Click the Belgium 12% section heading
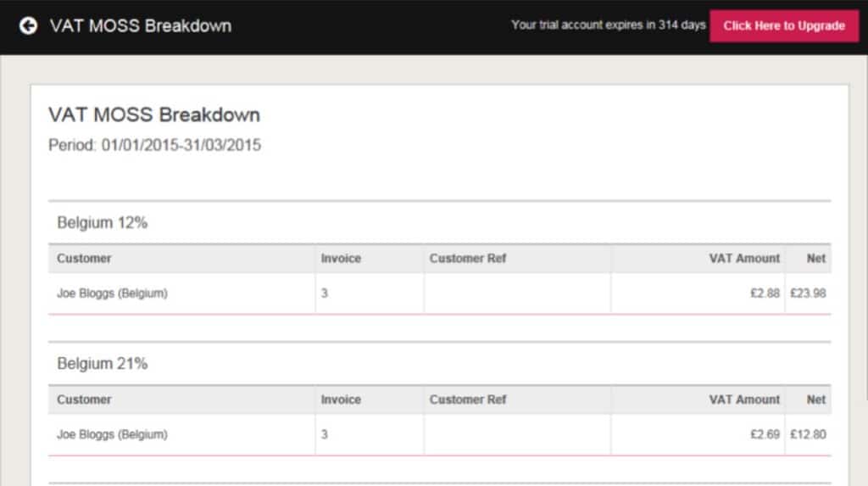Viewport: 868px width, 486px height. [103, 223]
